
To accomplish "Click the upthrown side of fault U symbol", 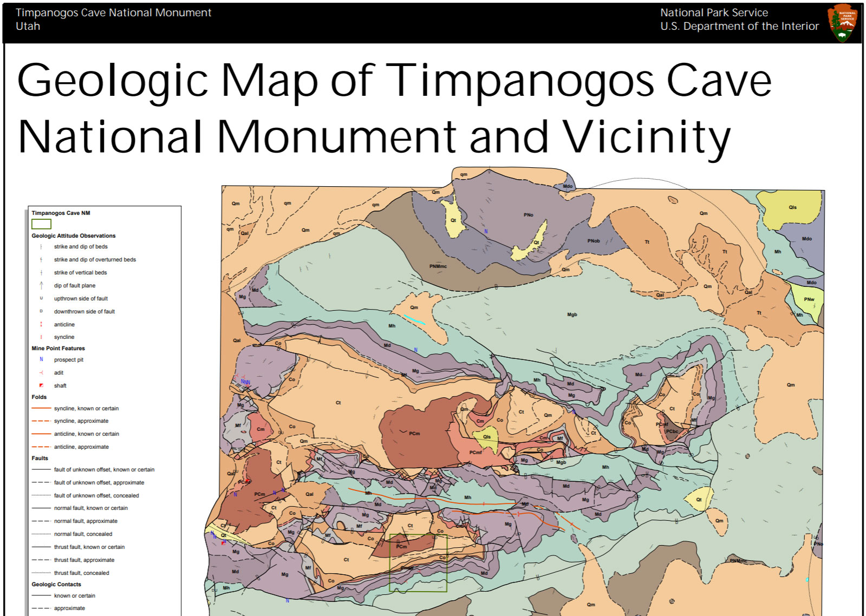I will [x=41, y=298].
